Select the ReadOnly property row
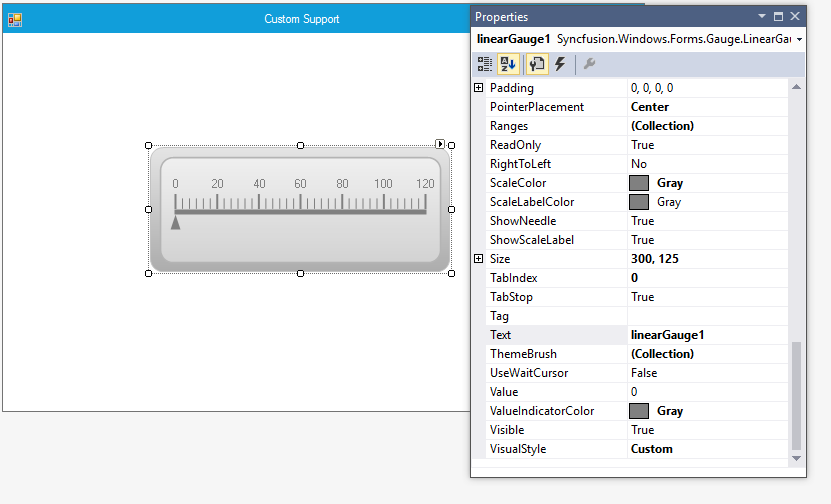The height and width of the screenshot is (504, 831). [636, 145]
